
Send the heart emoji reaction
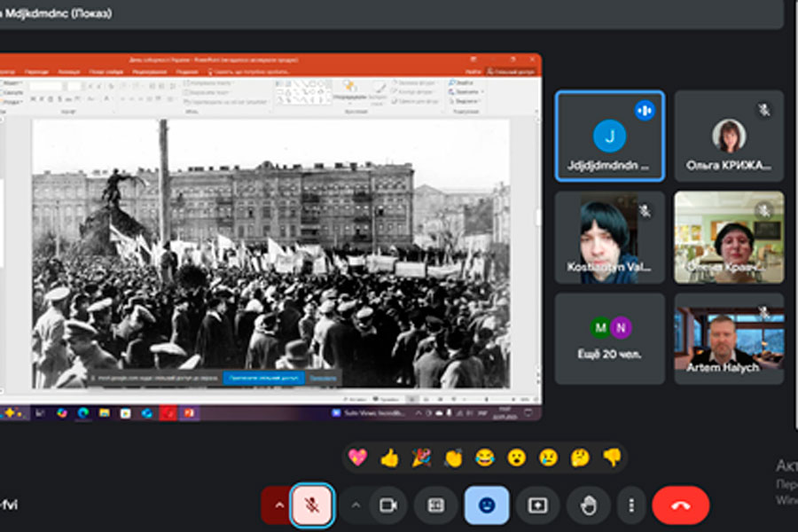[357, 458]
